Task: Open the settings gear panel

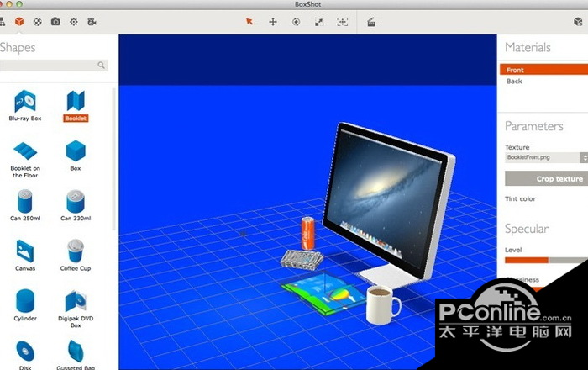Action: [74, 22]
